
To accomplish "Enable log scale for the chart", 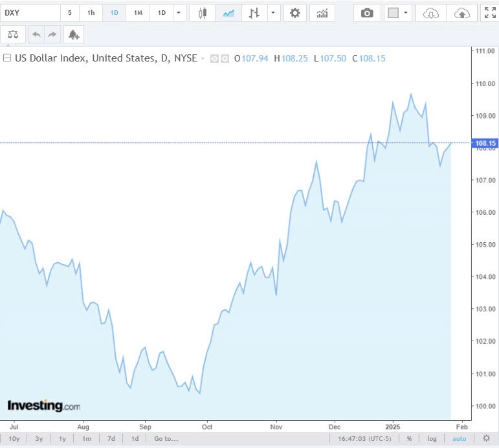I will pyautogui.click(x=432, y=438).
